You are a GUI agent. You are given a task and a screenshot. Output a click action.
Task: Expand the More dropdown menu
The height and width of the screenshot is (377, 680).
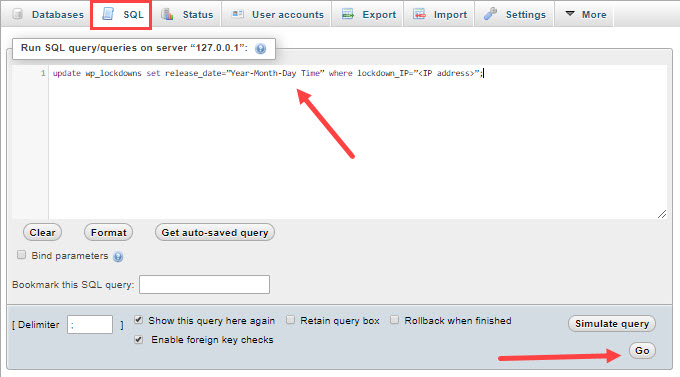coord(585,14)
